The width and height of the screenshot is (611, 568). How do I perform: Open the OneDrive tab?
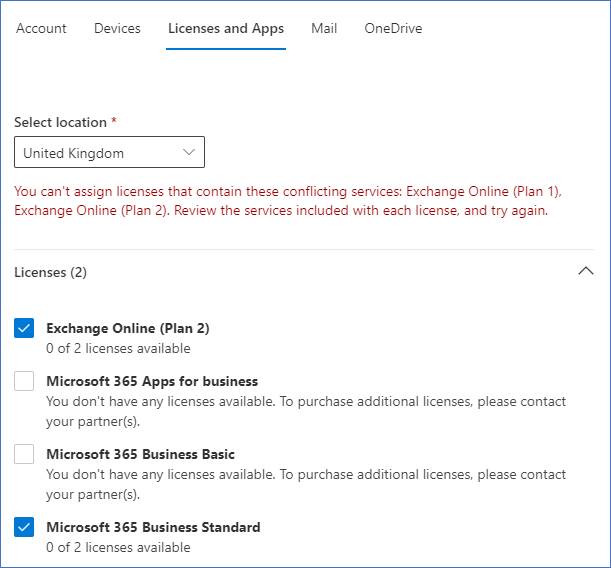click(393, 28)
